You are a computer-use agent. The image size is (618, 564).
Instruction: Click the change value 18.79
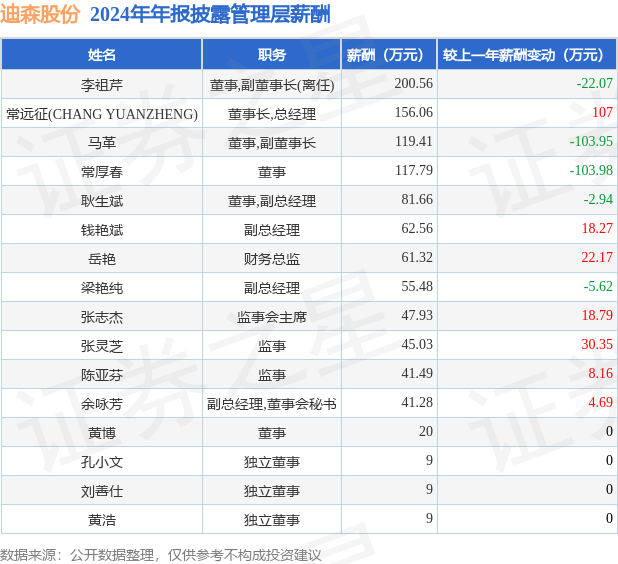597,315
